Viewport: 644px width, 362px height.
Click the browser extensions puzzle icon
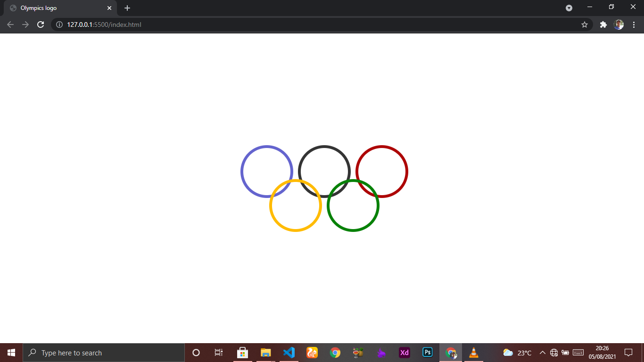click(x=603, y=25)
